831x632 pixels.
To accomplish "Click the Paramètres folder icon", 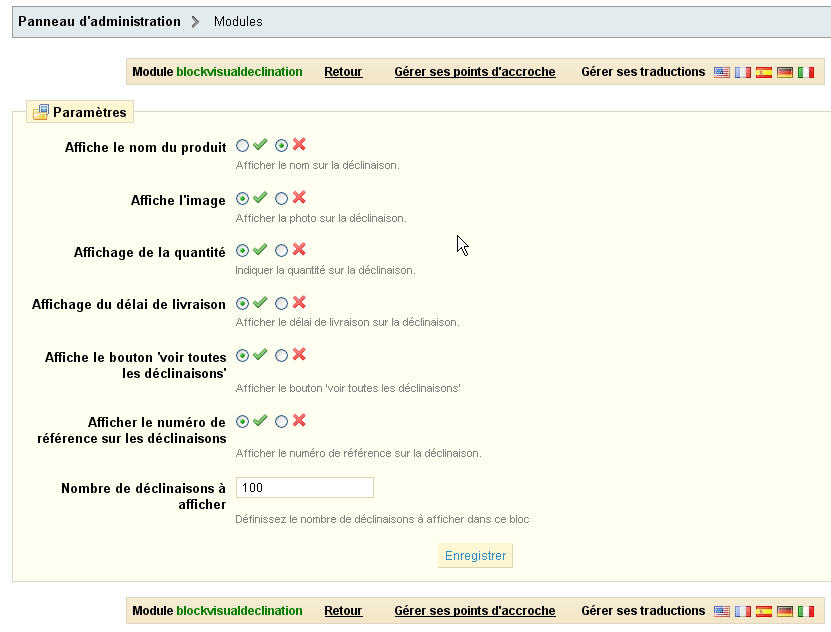I will coord(41,112).
